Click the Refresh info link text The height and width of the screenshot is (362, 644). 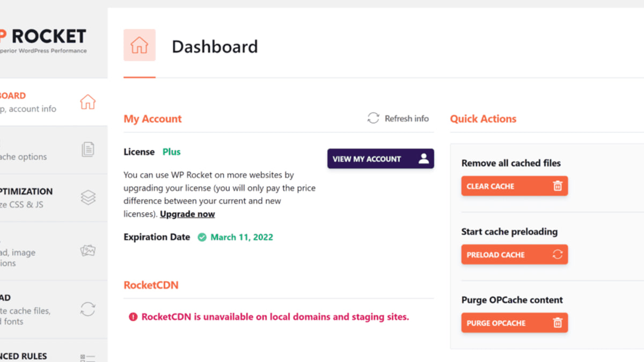click(407, 119)
